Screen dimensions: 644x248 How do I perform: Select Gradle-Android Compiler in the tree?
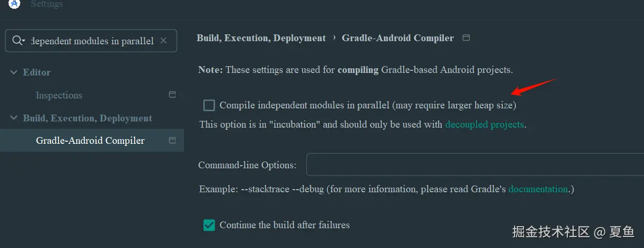pos(90,141)
